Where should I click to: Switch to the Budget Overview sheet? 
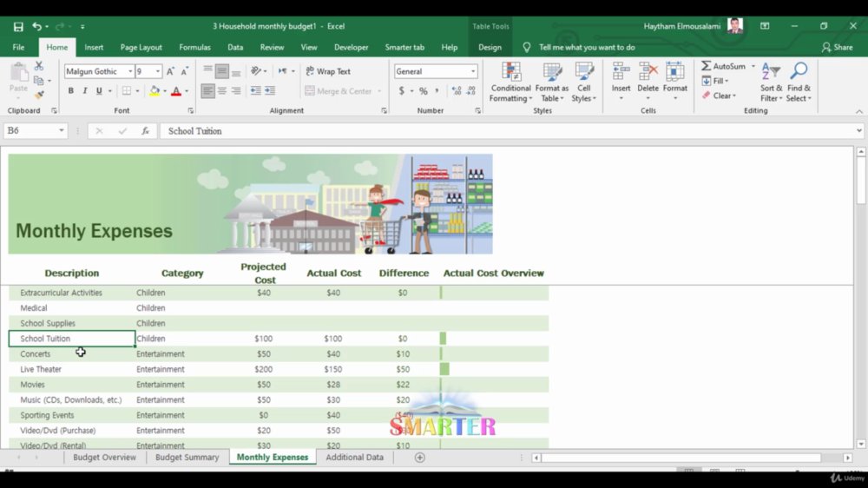[104, 458]
